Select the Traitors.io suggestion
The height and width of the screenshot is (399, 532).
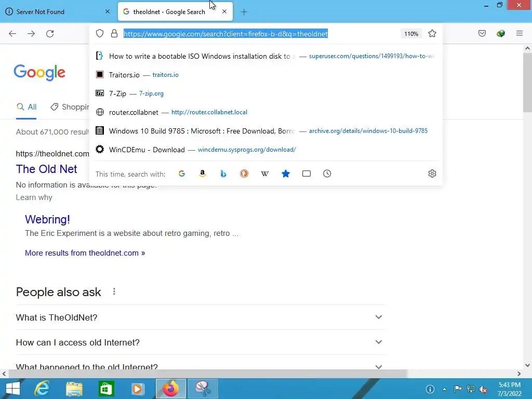267,75
